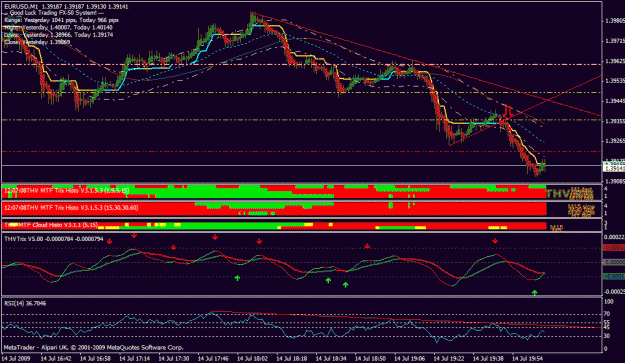Viewport: 625px width, 363px height.
Task: Click the '14 Jul 19:54' time label
Action: click(527, 358)
